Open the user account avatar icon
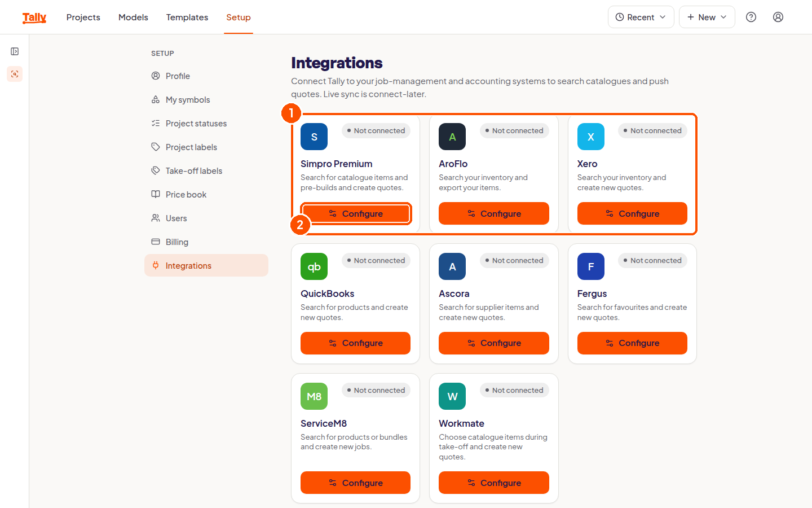 [778, 17]
